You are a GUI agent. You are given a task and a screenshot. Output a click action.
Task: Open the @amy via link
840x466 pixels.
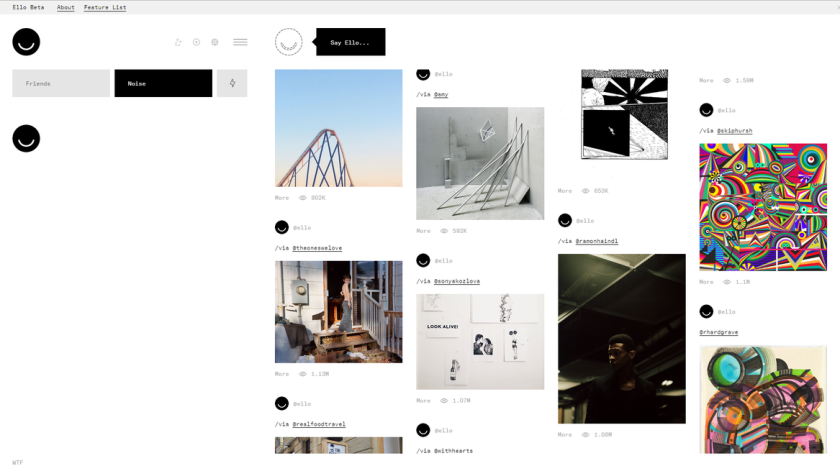click(441, 94)
